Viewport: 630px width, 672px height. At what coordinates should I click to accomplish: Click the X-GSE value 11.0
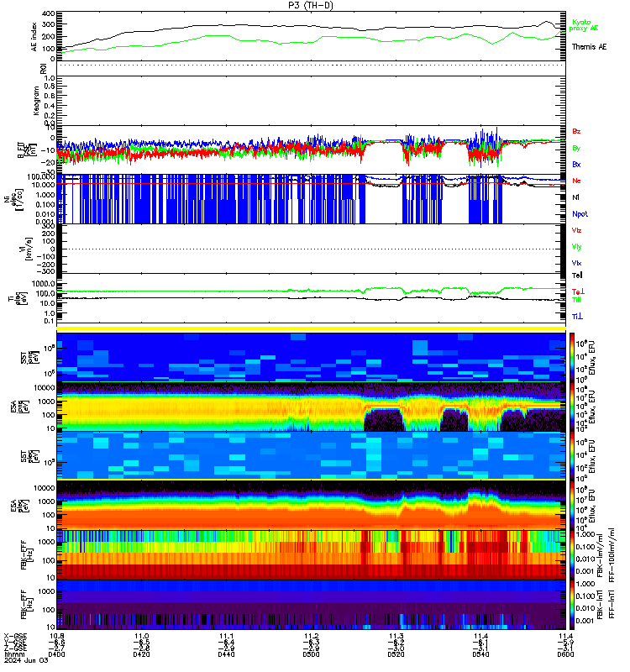click(141, 636)
